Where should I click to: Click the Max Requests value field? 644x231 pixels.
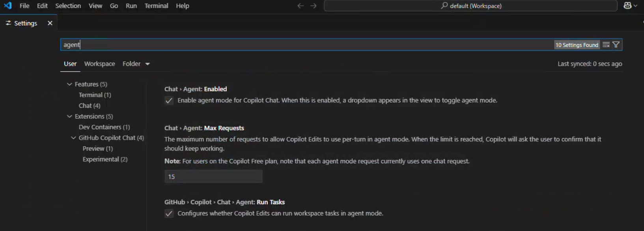coord(213,176)
